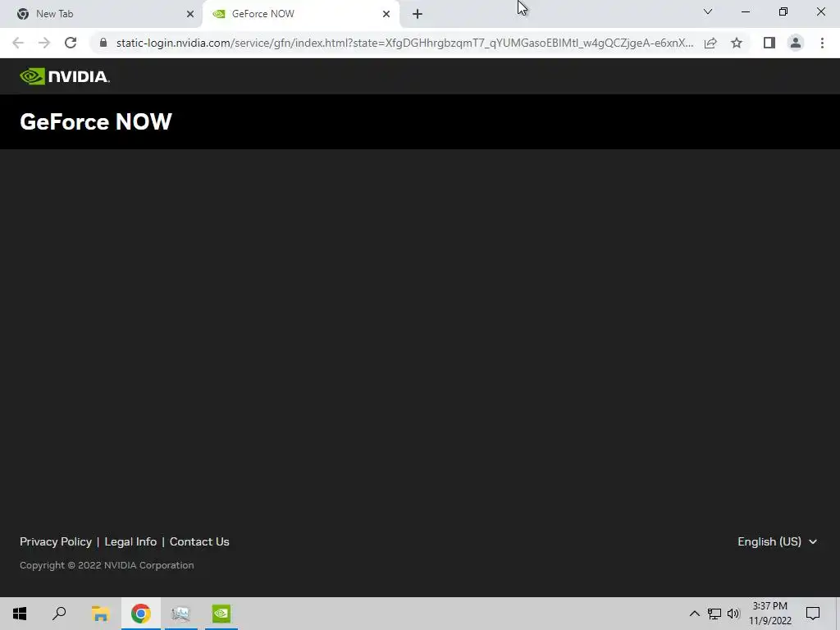The image size is (840, 630).
Task: Close the New Tab tab
Action: pos(190,14)
